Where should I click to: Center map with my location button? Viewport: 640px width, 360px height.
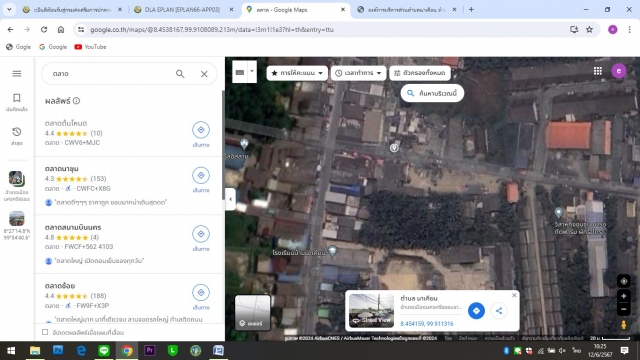click(x=624, y=281)
